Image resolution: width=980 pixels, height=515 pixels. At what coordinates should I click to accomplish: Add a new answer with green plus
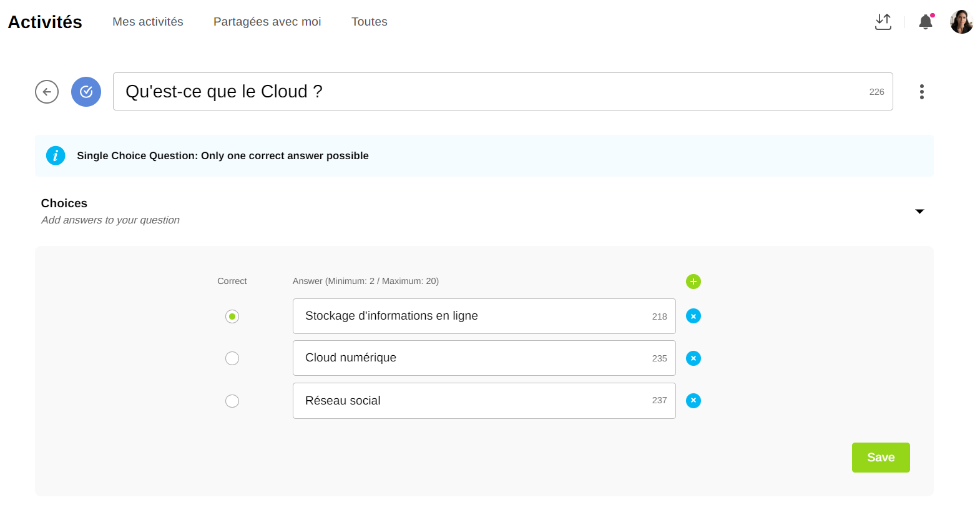pos(693,282)
